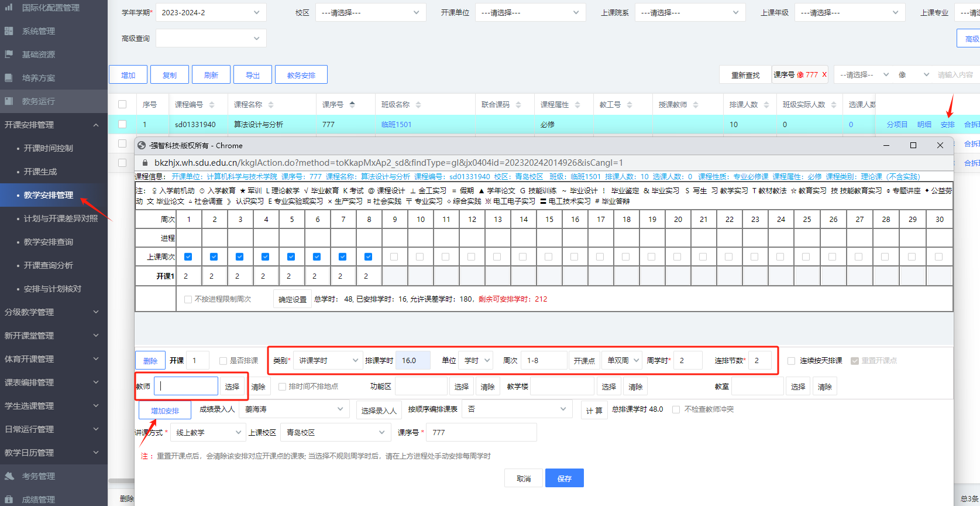Image resolution: width=980 pixels, height=506 pixels.
Task: Open the 临班1501 class link
Action: [x=396, y=125]
